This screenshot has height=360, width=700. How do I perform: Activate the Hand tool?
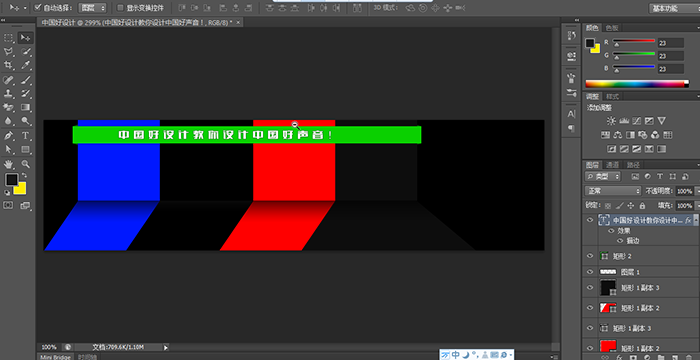pyautogui.click(x=8, y=163)
